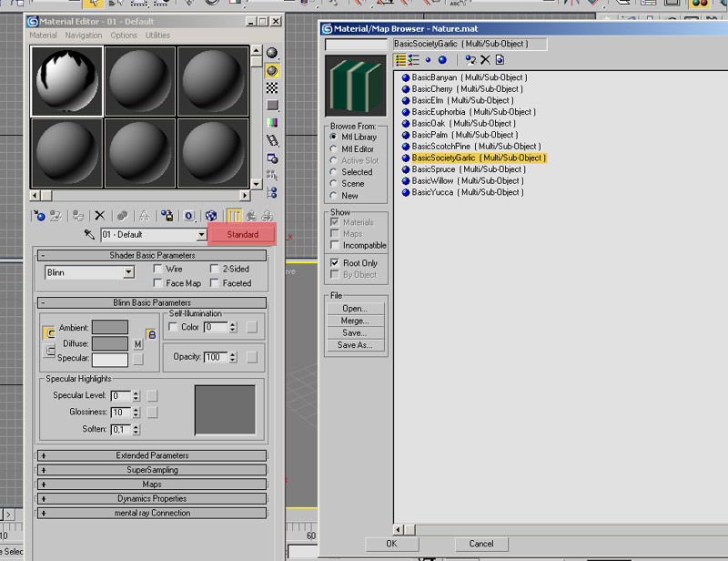Click the Clear Material Library icon

[x=500, y=60]
